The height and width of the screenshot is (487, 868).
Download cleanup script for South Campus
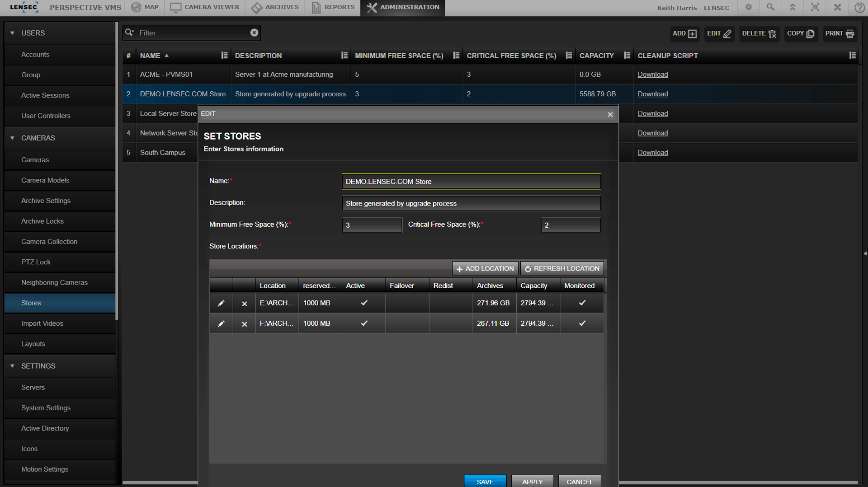click(653, 153)
